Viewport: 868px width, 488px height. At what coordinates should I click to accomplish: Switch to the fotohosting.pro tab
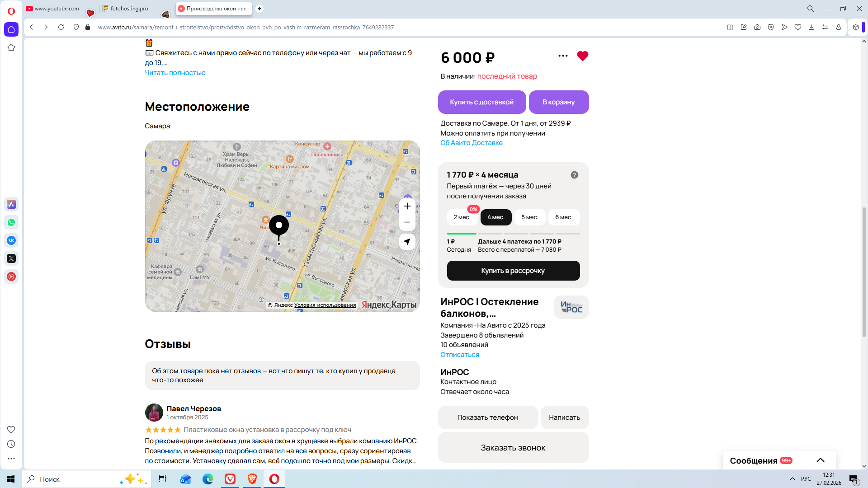(129, 9)
